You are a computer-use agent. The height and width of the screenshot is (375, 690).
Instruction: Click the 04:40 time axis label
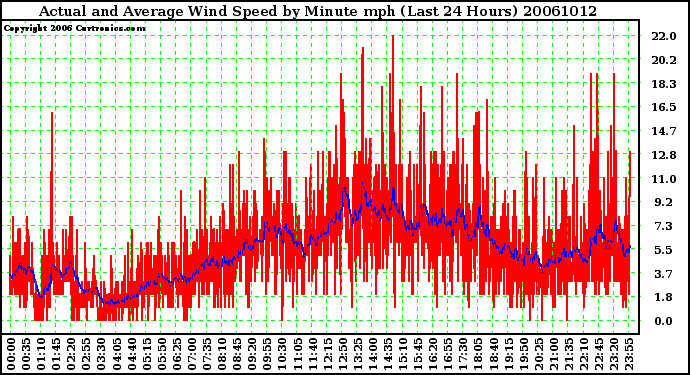[131, 354]
